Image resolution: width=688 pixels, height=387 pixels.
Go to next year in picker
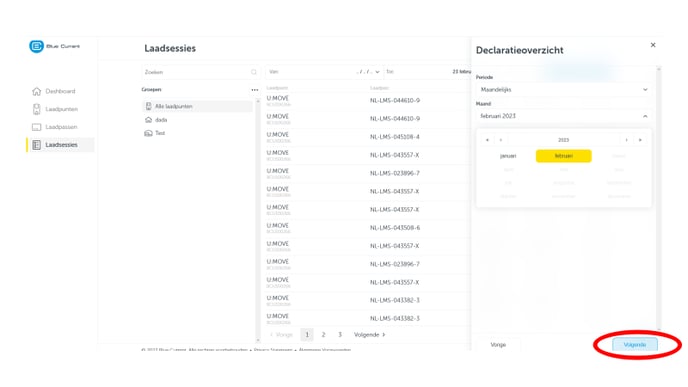640,140
